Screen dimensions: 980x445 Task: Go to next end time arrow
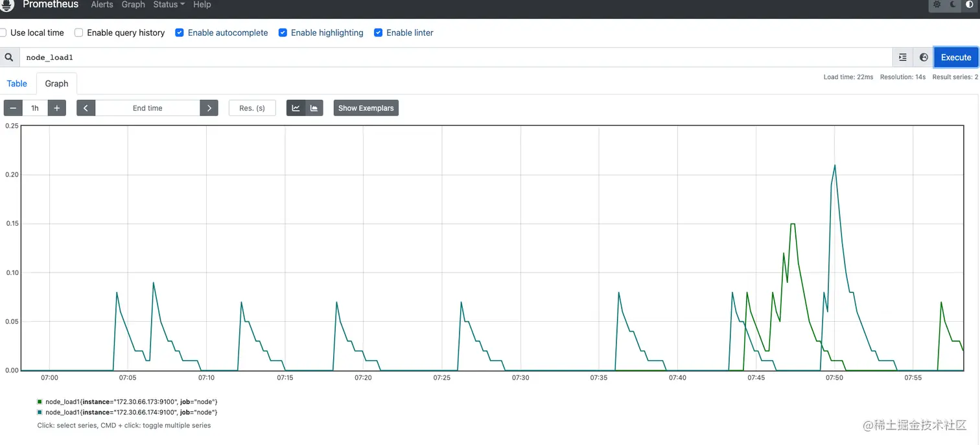(209, 108)
